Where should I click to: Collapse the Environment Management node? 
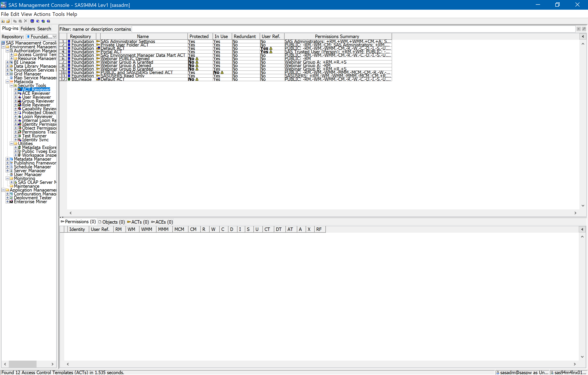point(3,47)
